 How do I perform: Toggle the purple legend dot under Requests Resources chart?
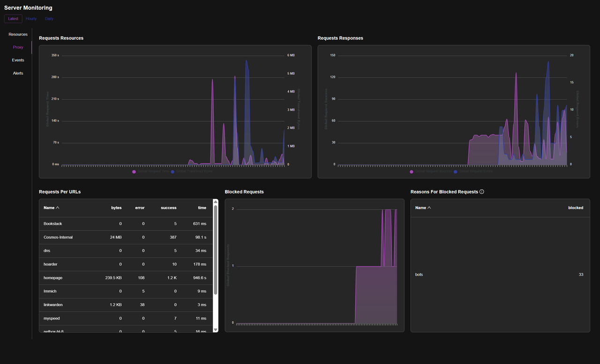pyautogui.click(x=134, y=172)
